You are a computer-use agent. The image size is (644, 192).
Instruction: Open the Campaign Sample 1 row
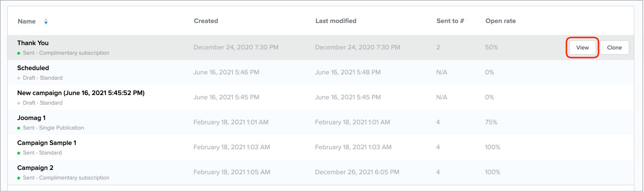pos(46,143)
